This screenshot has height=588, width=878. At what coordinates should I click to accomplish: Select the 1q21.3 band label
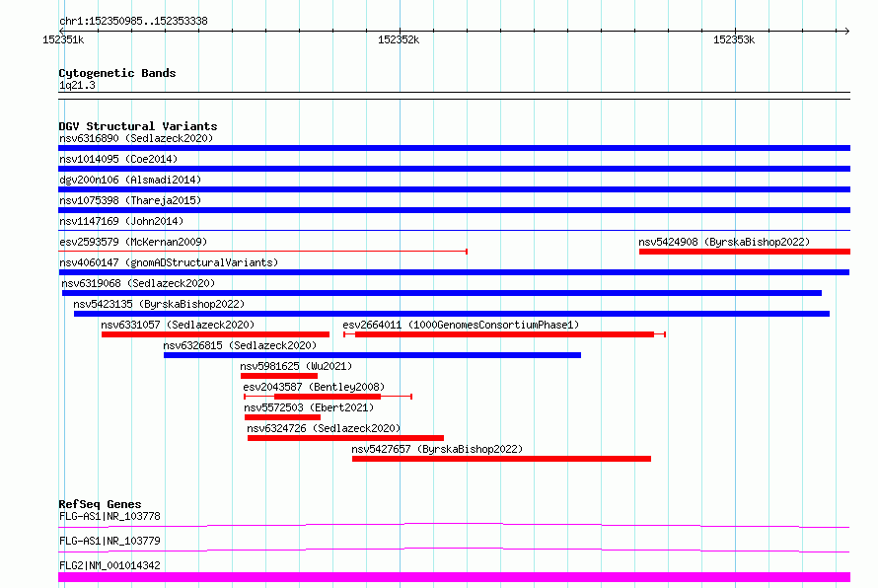point(77,85)
